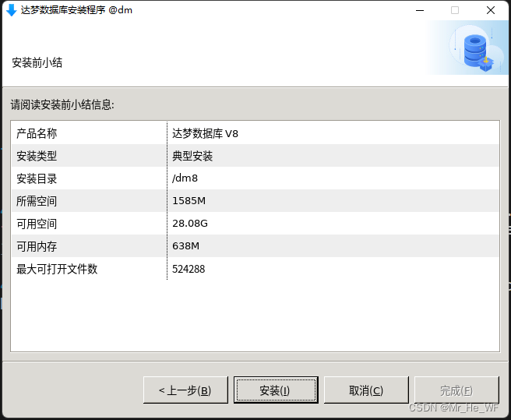Select the value 达梦数据库 V8

click(x=205, y=133)
